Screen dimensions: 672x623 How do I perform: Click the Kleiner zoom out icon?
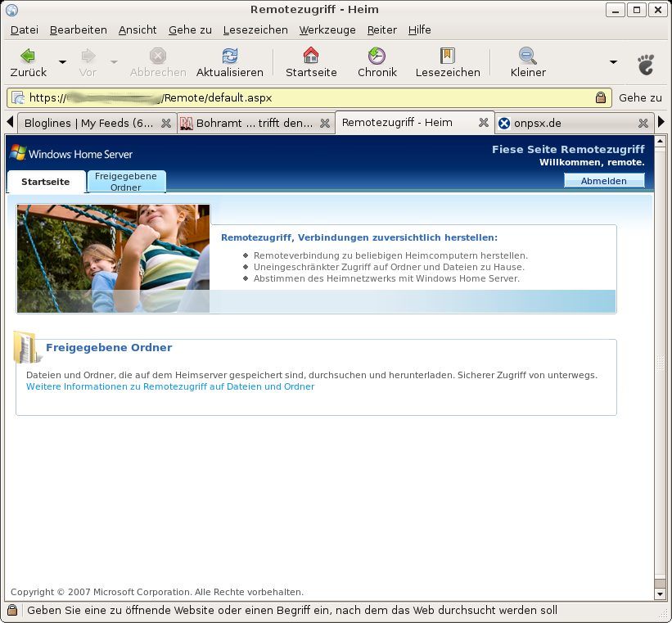(528, 56)
